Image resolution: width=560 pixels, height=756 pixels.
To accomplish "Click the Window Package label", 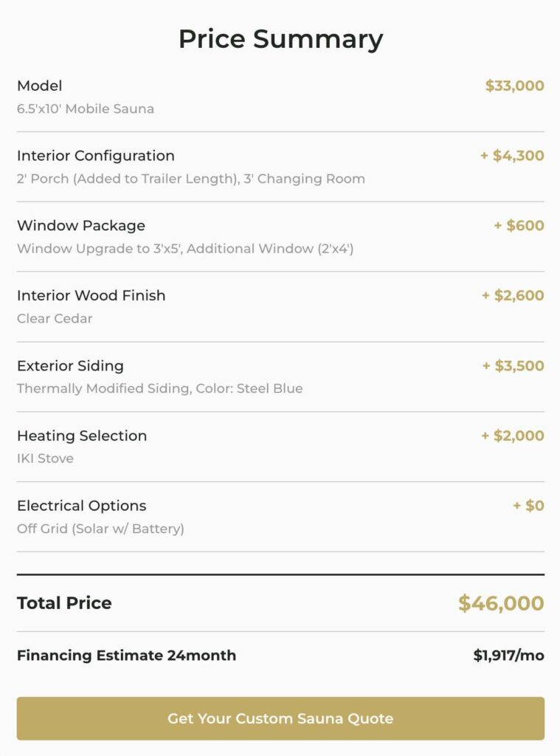I will tap(81, 226).
